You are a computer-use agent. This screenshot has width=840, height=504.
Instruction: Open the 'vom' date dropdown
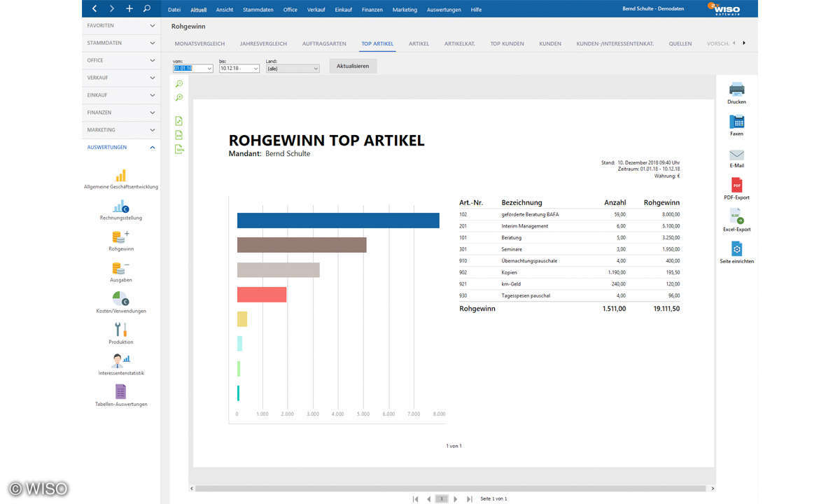click(x=209, y=69)
